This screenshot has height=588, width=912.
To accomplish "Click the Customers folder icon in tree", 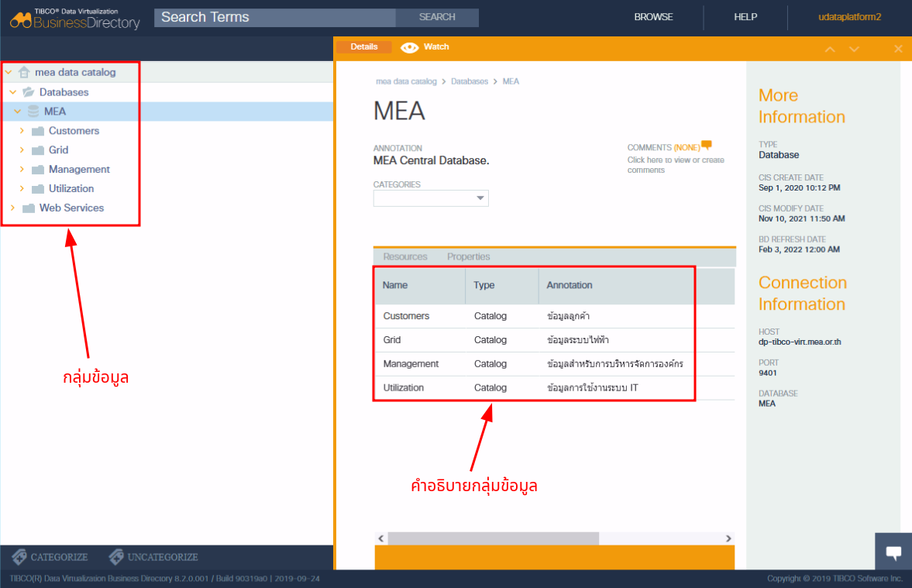I will (x=38, y=131).
